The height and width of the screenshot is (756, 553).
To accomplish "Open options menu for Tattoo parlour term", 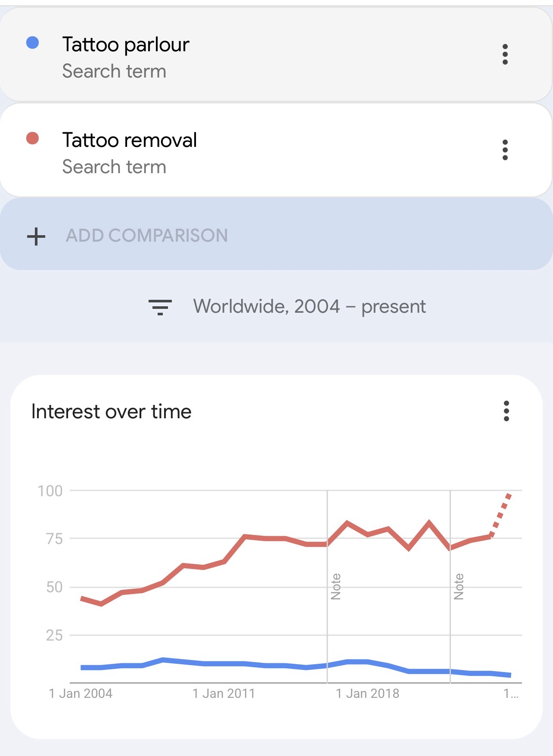I will click(x=505, y=54).
